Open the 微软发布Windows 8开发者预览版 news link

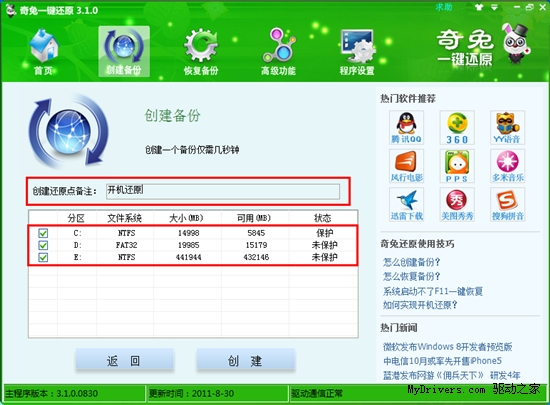(448, 347)
